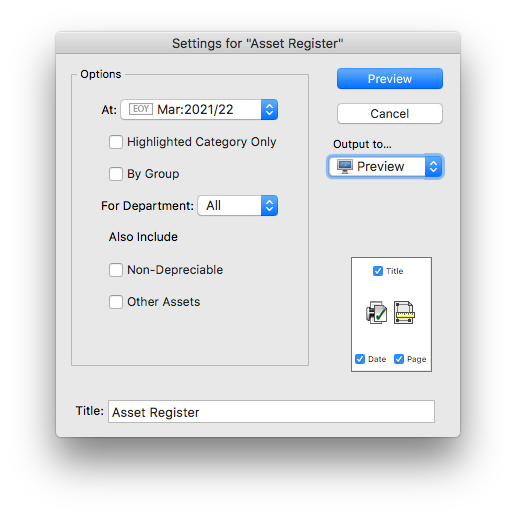This screenshot has width=516, height=517.
Task: Open the Output to Preview popup menu
Action: pos(385,166)
